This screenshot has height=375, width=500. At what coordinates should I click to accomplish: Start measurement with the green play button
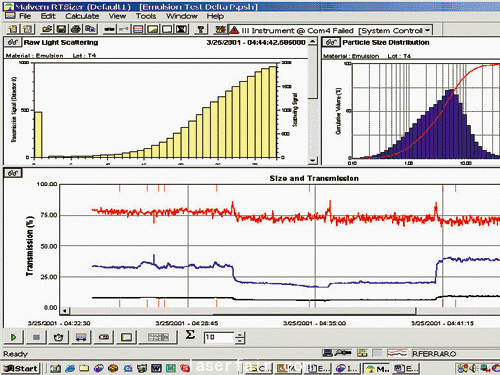tap(14, 337)
